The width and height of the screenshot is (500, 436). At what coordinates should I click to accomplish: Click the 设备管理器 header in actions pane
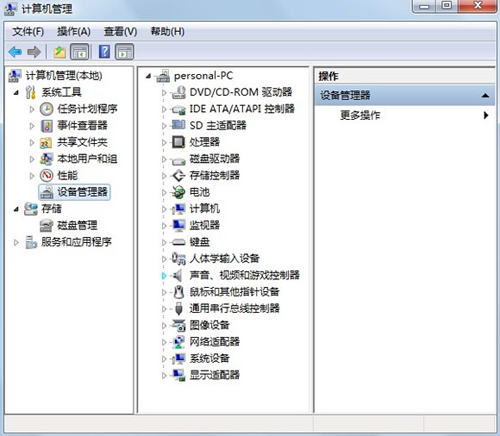point(405,95)
